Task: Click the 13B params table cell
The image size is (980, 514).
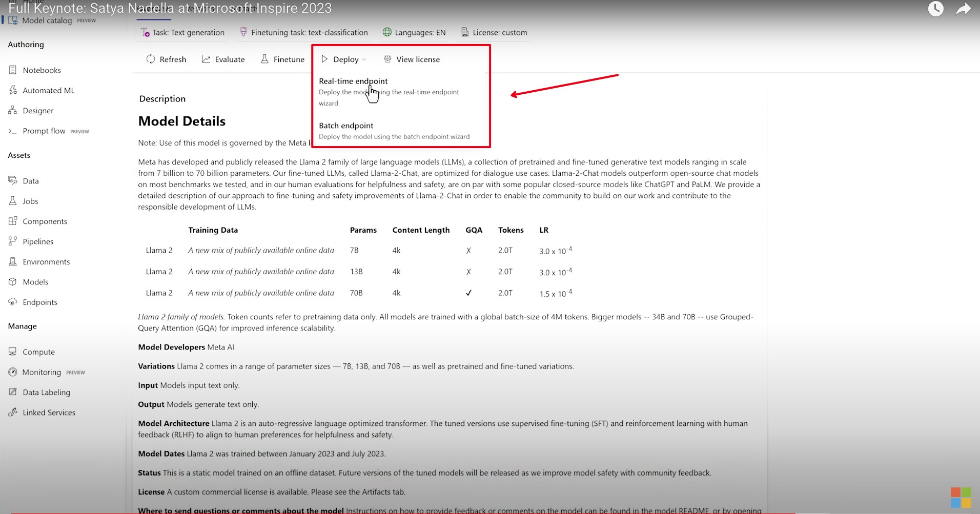Action: point(356,272)
